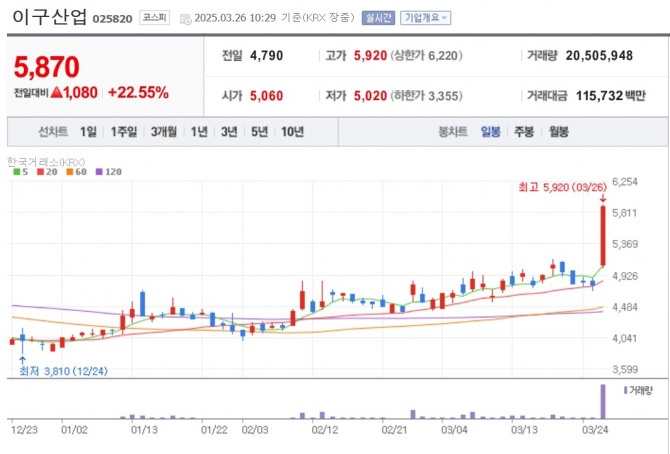670x454 pixels.
Task: Click the 선차트 label
Action: pyautogui.click(x=53, y=132)
